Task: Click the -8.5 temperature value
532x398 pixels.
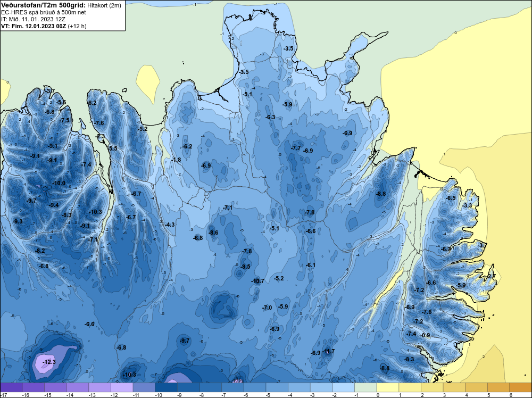Action: 245,267
